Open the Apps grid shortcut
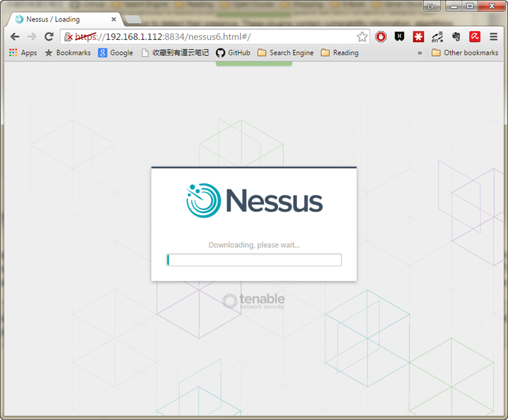 (x=23, y=52)
